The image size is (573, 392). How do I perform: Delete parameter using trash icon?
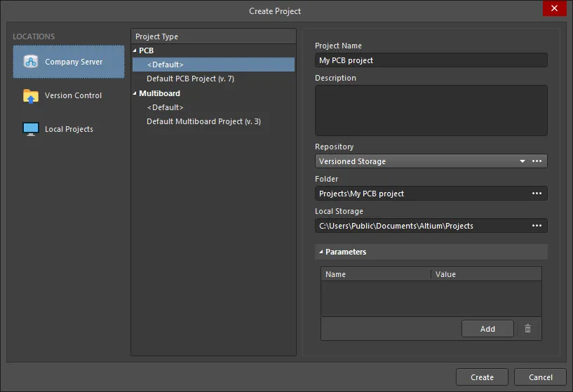[x=527, y=328]
